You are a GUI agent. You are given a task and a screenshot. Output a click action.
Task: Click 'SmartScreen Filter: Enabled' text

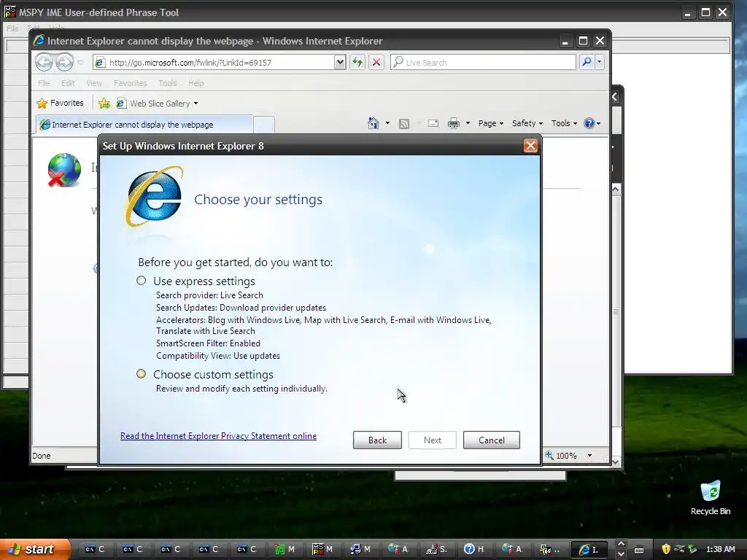(x=208, y=343)
